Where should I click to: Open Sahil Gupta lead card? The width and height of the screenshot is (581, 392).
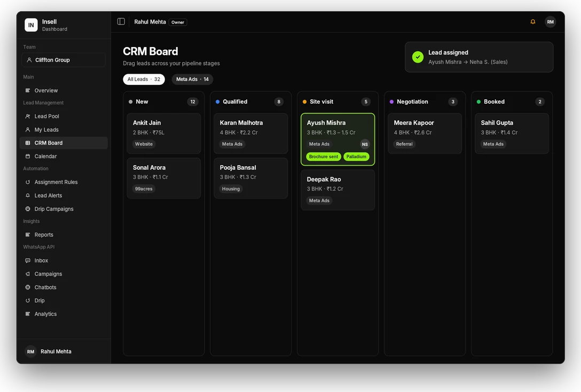coord(512,134)
